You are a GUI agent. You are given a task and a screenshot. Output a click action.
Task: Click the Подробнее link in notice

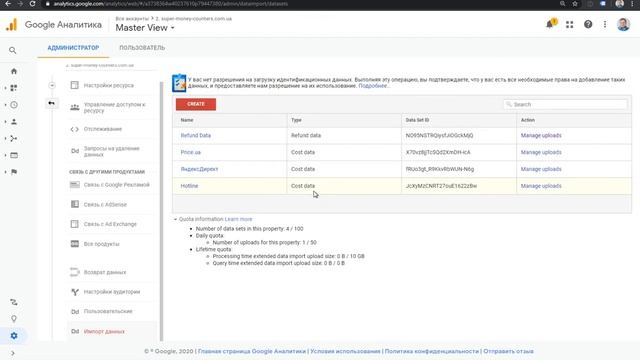[x=373, y=86]
